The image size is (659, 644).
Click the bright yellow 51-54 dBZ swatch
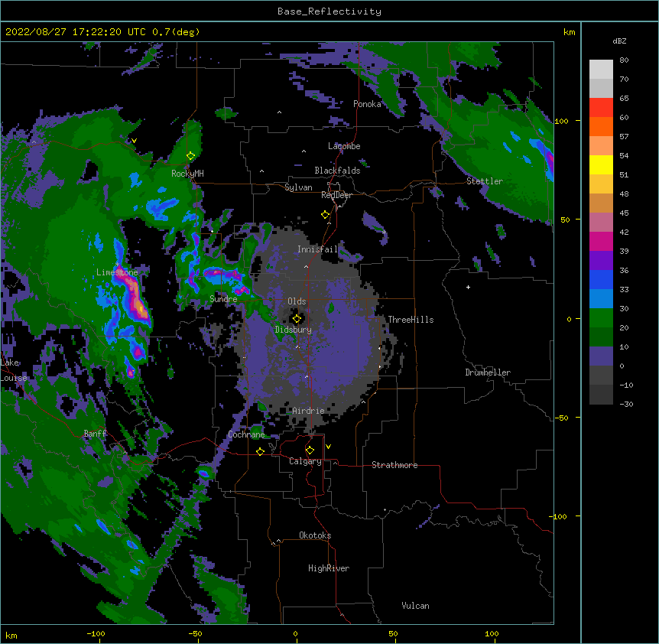[x=601, y=164]
